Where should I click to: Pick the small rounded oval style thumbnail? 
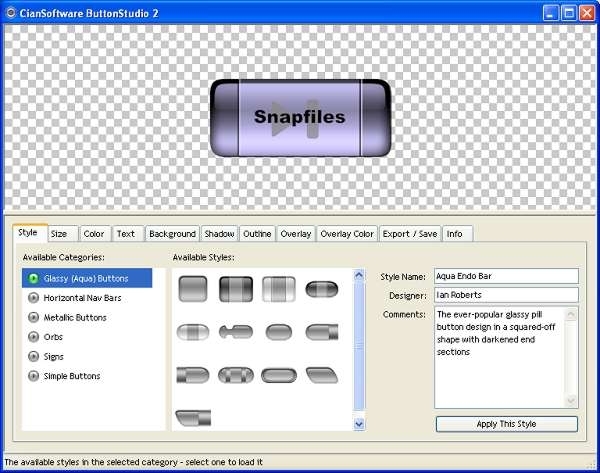click(279, 332)
